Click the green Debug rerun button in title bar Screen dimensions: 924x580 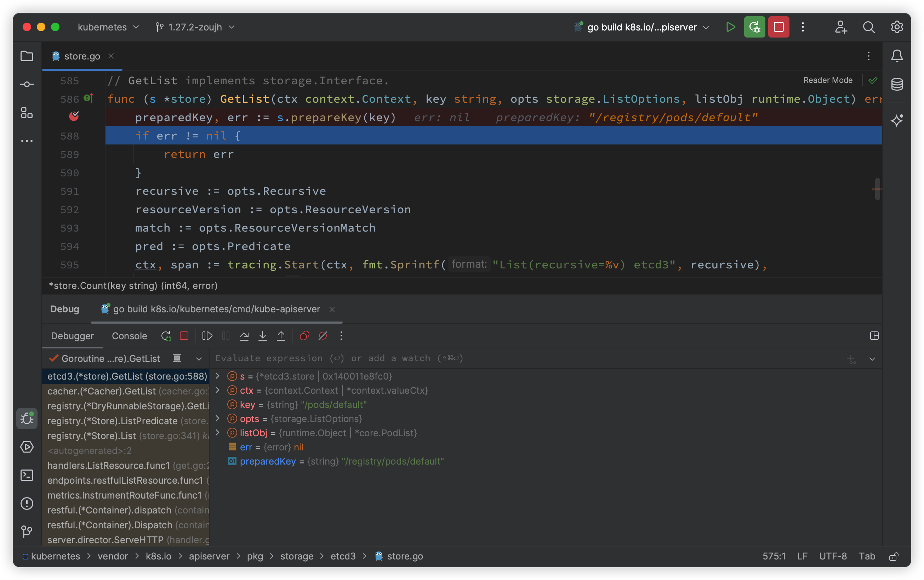[754, 27]
